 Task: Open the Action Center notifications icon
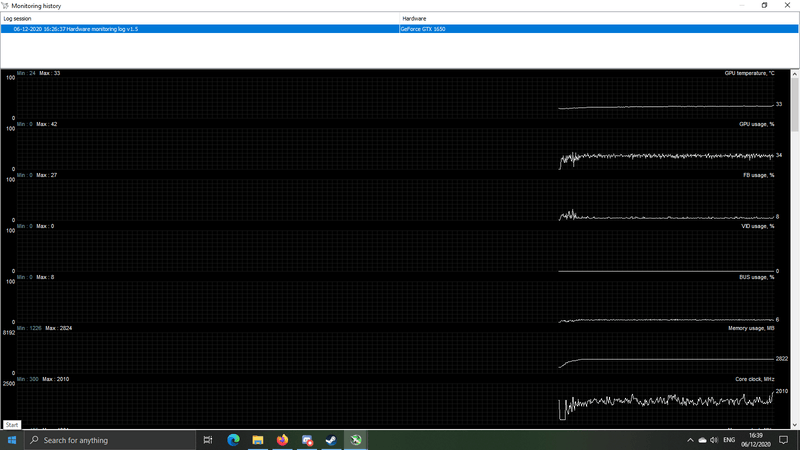(x=784, y=440)
